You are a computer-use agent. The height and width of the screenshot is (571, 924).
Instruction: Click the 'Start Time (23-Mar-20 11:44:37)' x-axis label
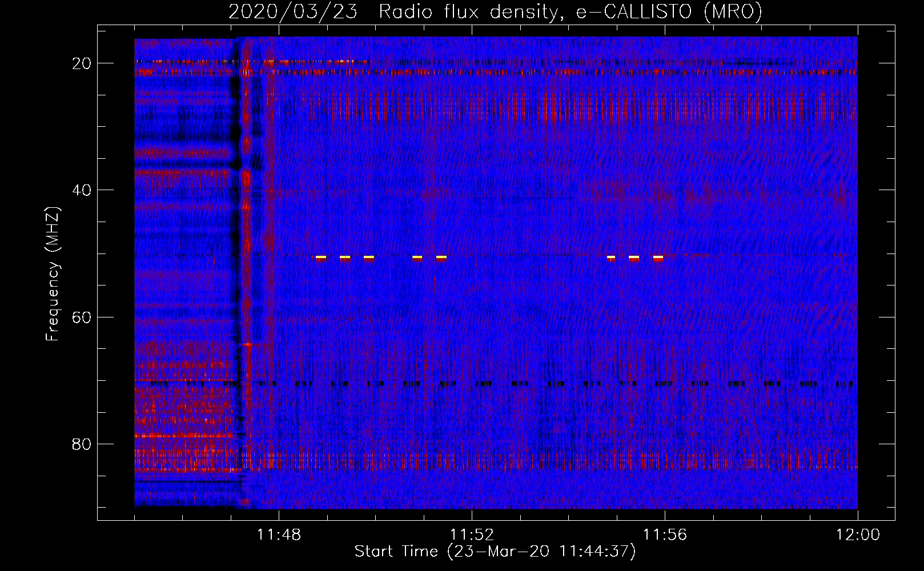tap(495, 552)
